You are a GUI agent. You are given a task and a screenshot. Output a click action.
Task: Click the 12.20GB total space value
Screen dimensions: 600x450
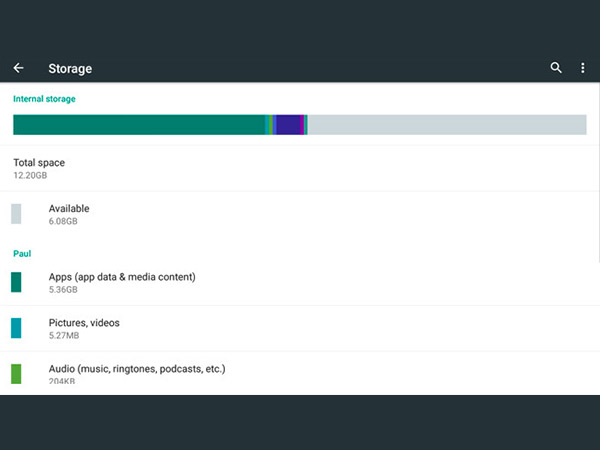(x=31, y=175)
